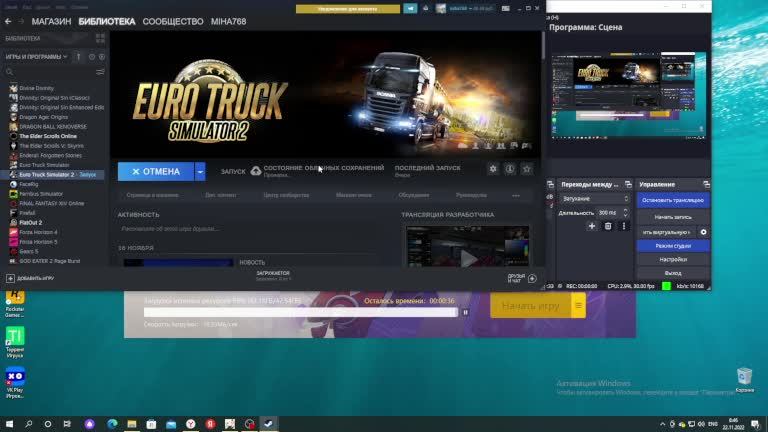Click the library sort up-arrow icon

tap(78, 57)
